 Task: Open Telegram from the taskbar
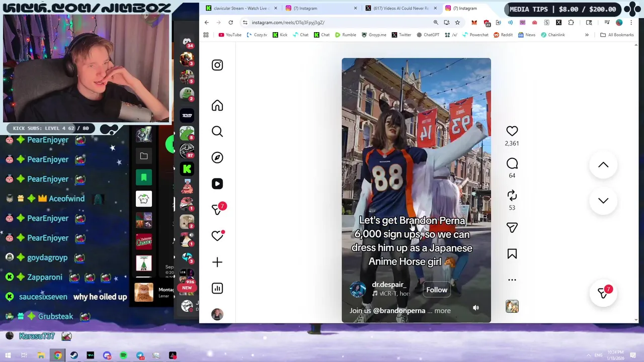point(140,355)
